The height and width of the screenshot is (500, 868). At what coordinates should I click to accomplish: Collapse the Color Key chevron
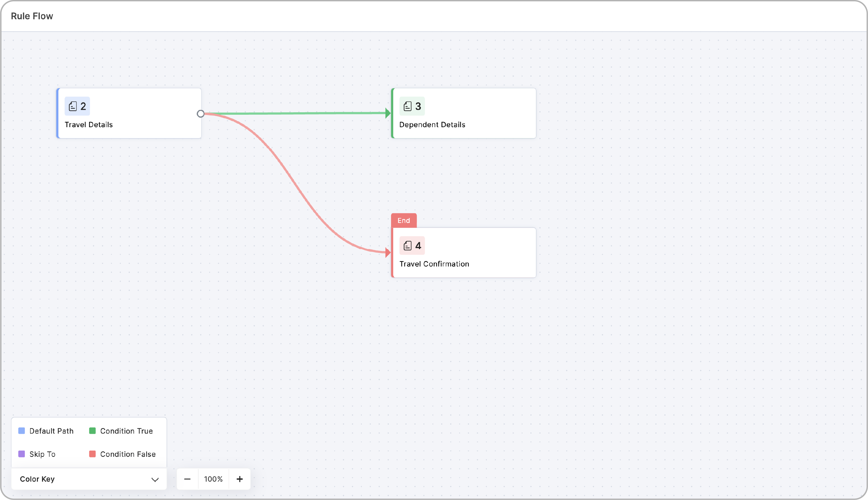[155, 479]
